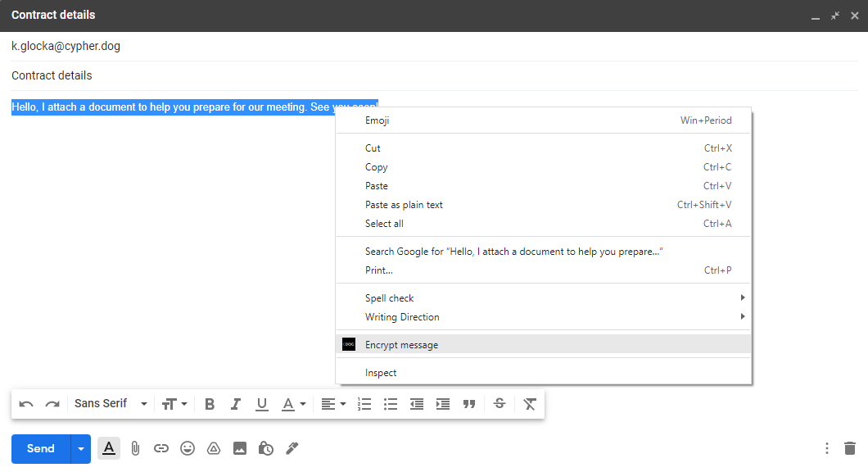
Task: Toggle confidential mode with the lock icon
Action: point(266,448)
